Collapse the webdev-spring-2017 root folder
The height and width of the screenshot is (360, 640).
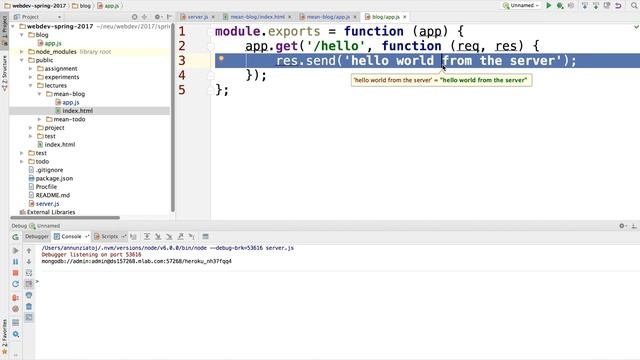pos(13,27)
